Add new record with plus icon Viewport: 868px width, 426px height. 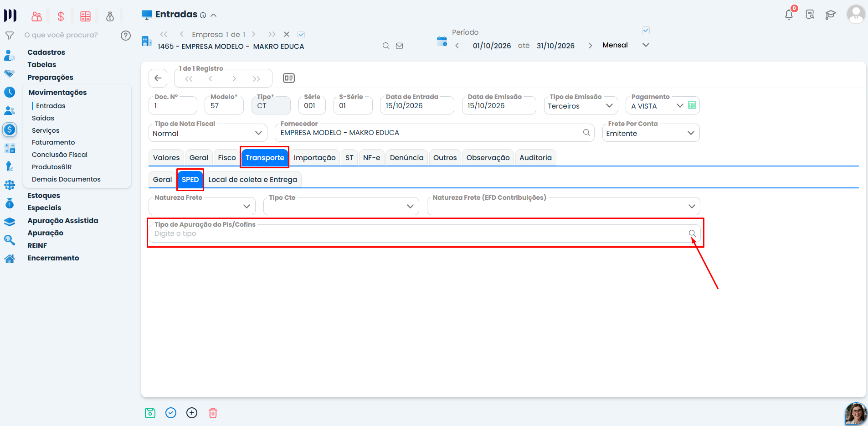pos(192,413)
